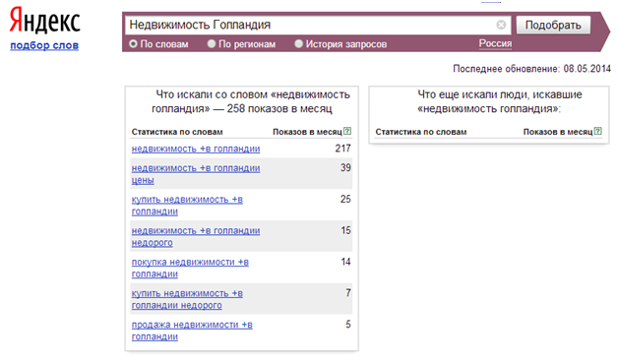Clear the search field with the X icon
This screenshot has height=364, width=617.
point(501,25)
